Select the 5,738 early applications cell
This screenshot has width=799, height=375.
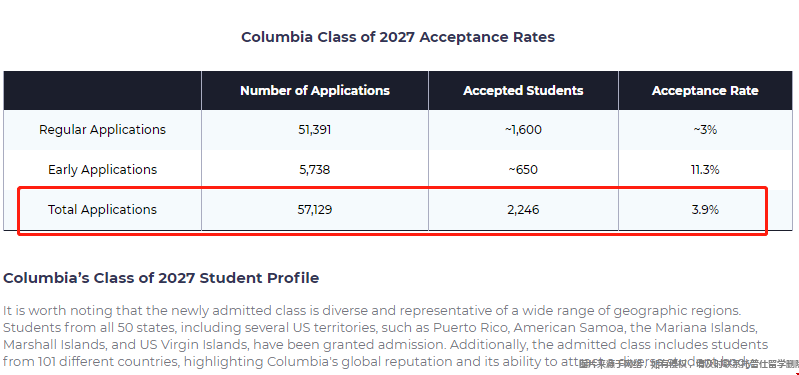(x=315, y=170)
